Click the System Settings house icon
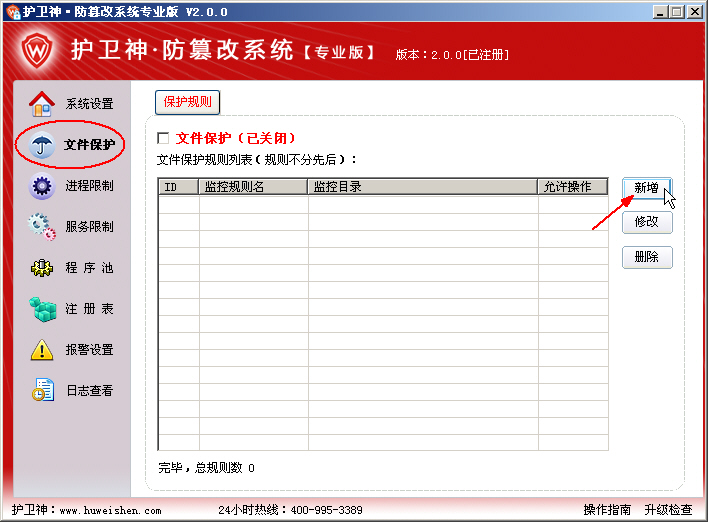Image resolution: width=708 pixels, height=522 pixels. [41, 103]
